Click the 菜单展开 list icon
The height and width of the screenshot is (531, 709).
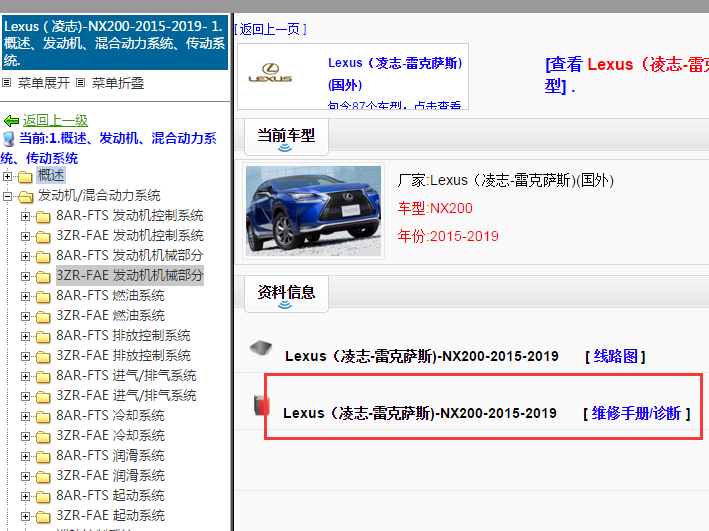6,83
